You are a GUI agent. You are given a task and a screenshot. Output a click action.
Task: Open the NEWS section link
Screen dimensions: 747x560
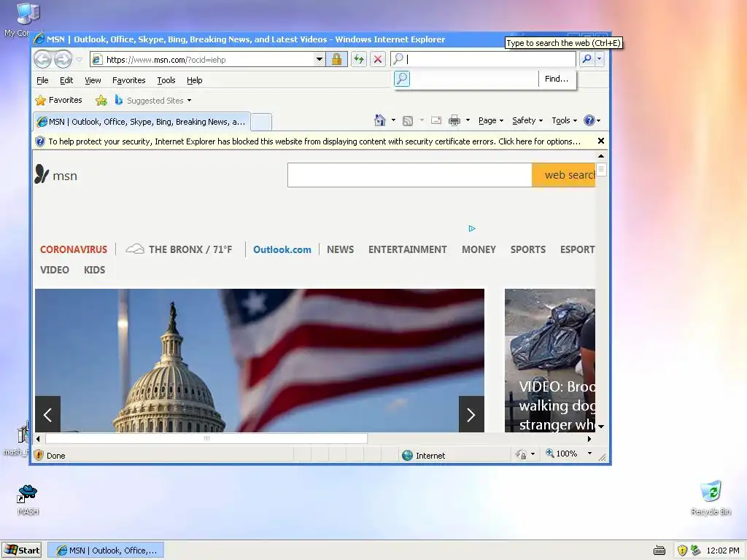pyautogui.click(x=340, y=249)
